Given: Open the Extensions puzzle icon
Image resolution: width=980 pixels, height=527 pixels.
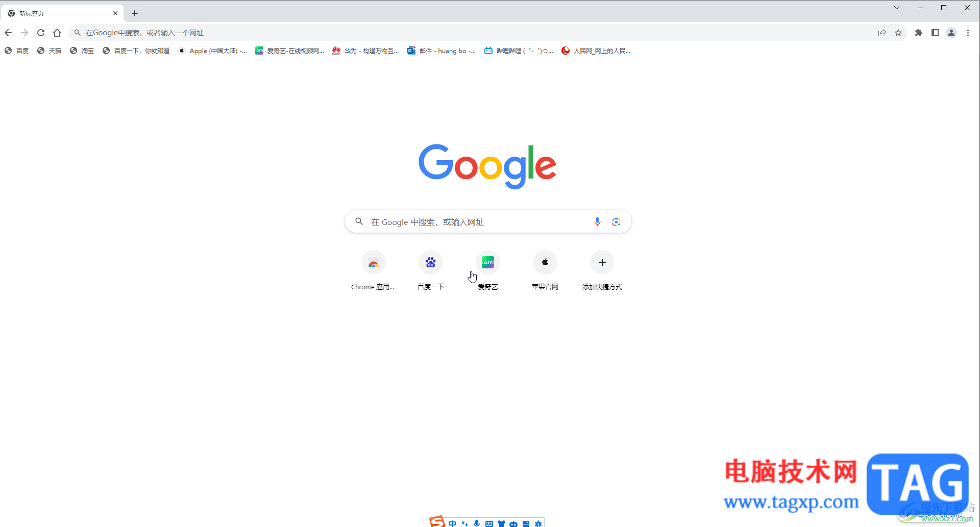Looking at the screenshot, I should pos(919,33).
